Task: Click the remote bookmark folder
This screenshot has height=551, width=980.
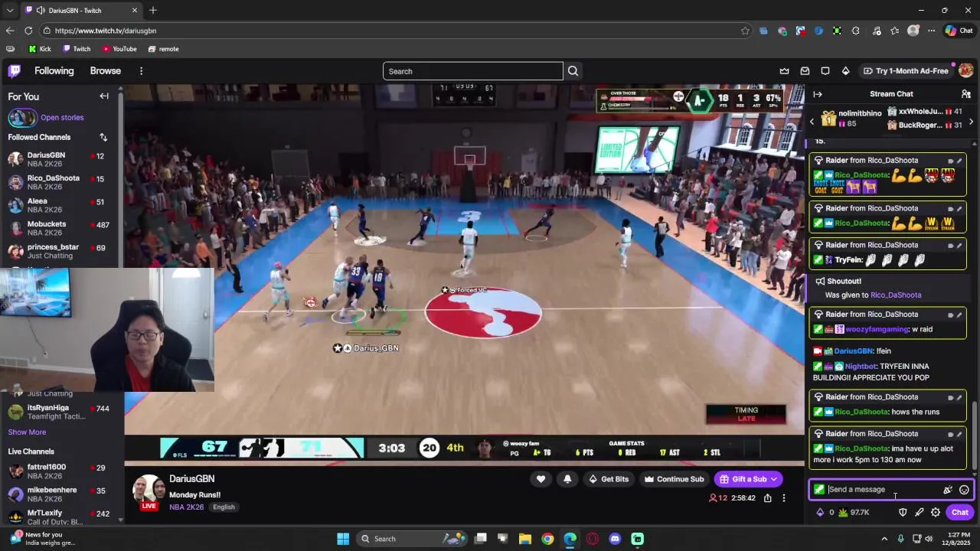Action: [163, 49]
